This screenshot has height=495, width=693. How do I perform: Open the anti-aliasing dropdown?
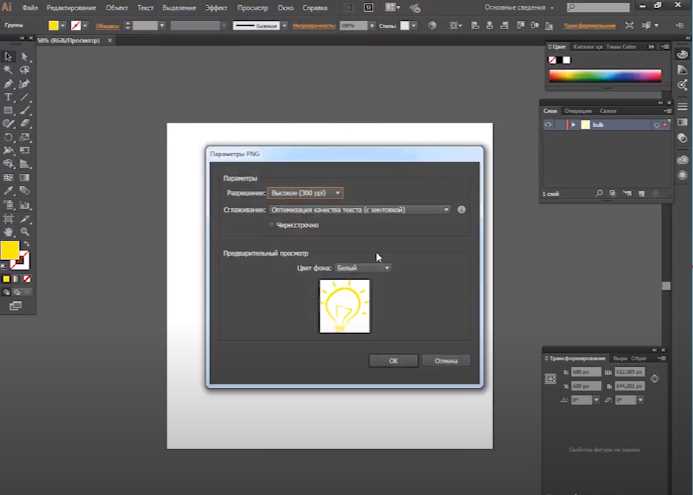point(360,209)
